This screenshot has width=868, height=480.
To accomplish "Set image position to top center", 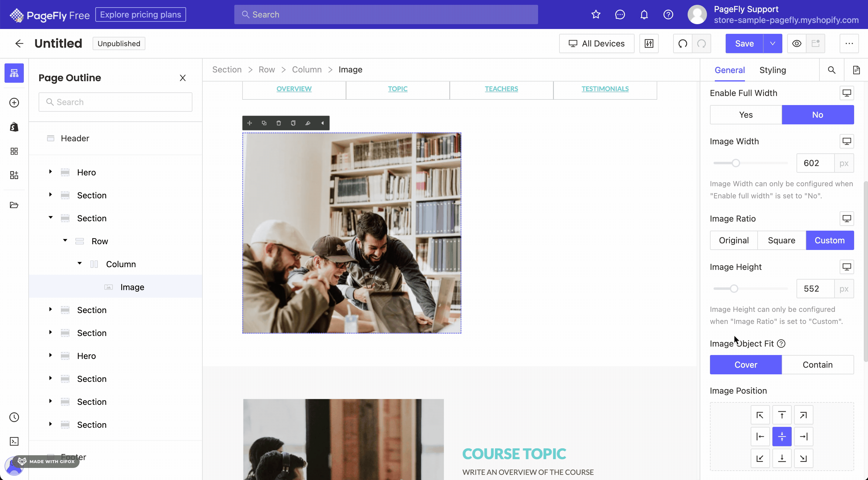I will pyautogui.click(x=782, y=415).
